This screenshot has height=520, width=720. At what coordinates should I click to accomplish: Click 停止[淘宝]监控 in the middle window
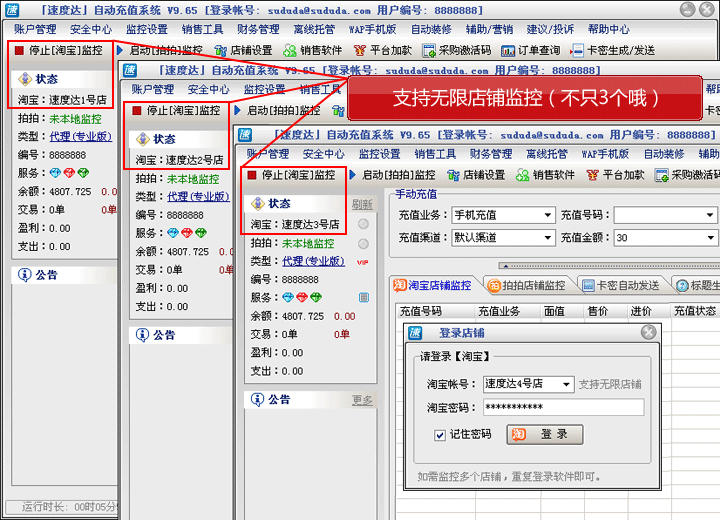(176, 110)
